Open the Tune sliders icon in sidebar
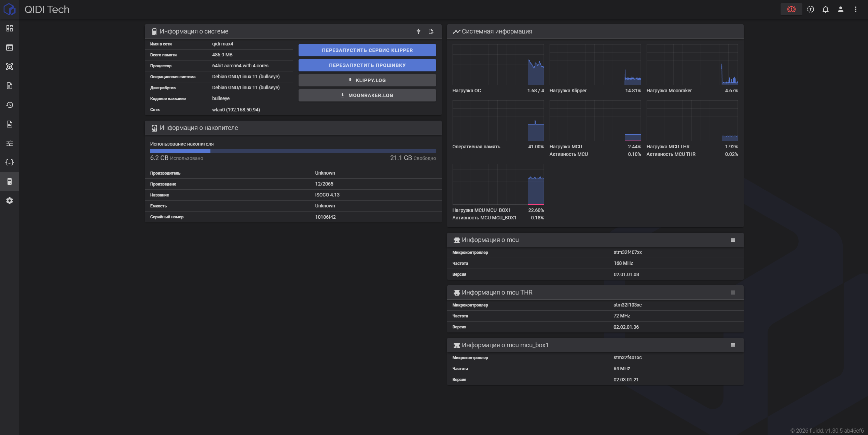Image resolution: width=868 pixels, height=435 pixels. [x=10, y=143]
